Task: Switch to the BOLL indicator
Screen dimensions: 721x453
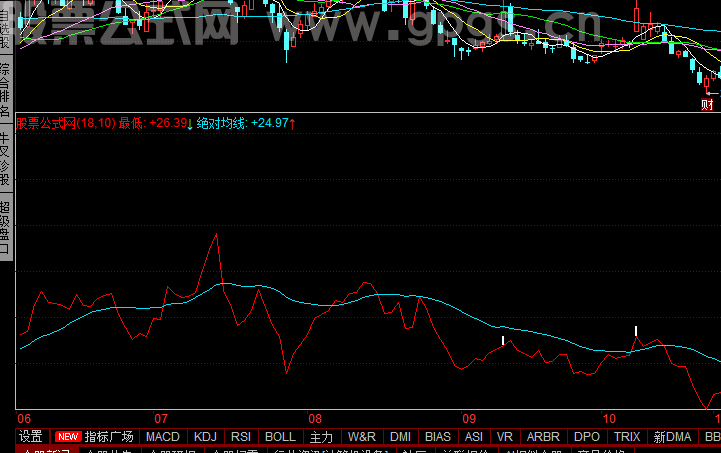Action: coord(280,436)
